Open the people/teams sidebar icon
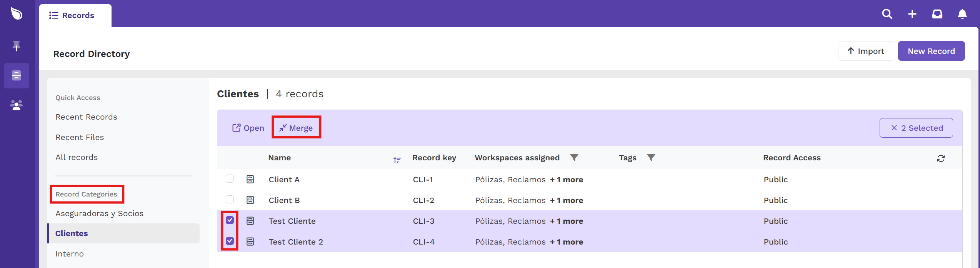 point(17,105)
